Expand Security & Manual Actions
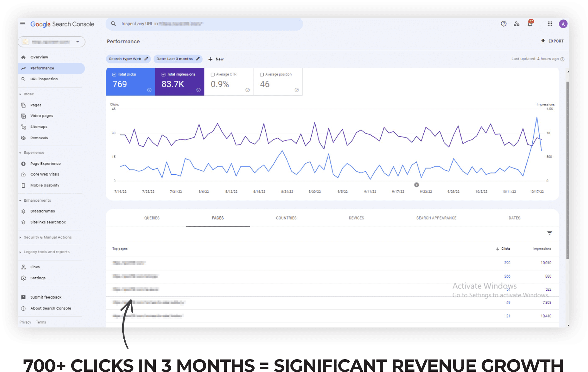 tap(20, 237)
